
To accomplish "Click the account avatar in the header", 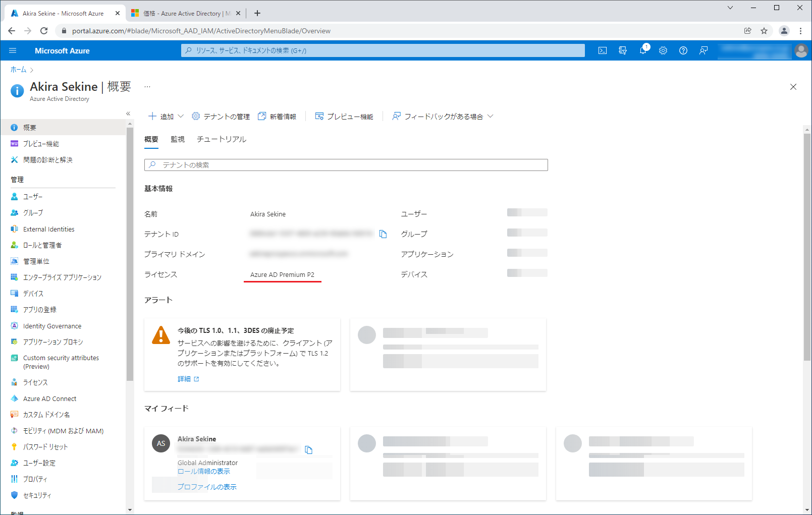I will coord(801,50).
